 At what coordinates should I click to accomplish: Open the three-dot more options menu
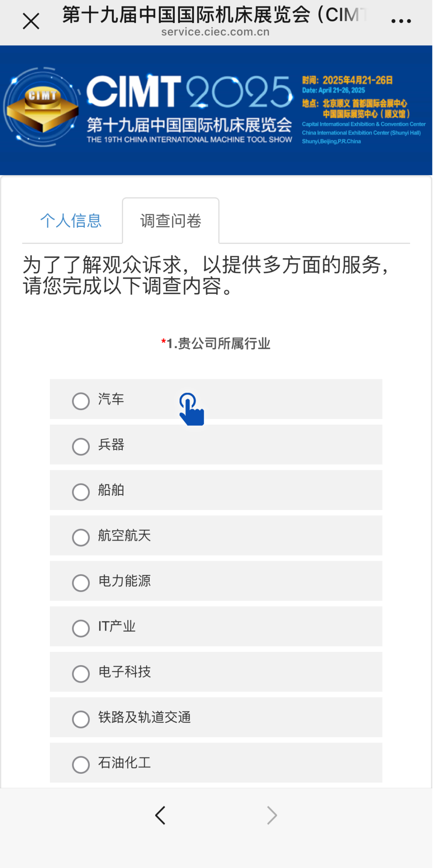[x=401, y=21]
